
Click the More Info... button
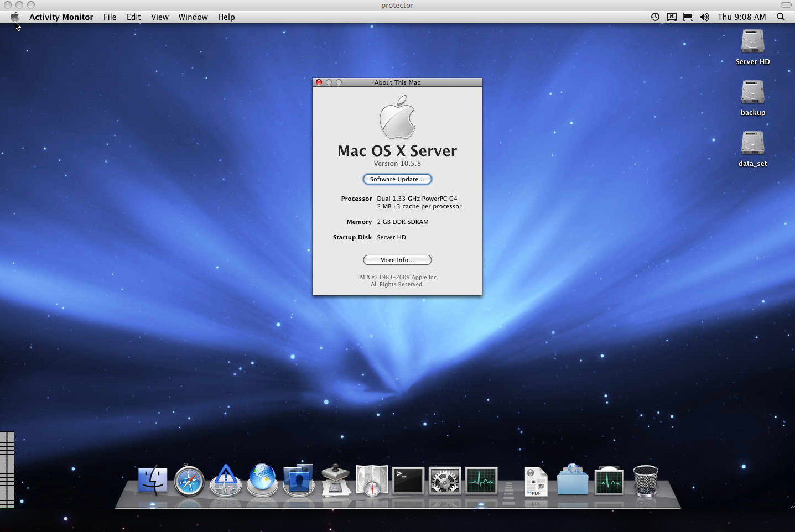pos(397,260)
